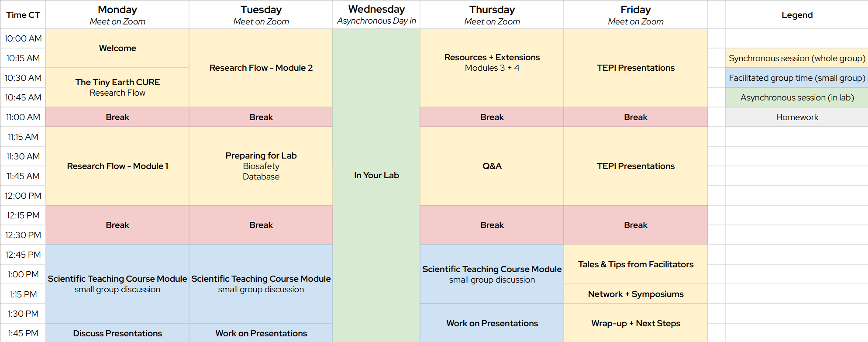Click "Research Flow - Module 1" cell
Screen dimensions: 868x342
(117, 166)
